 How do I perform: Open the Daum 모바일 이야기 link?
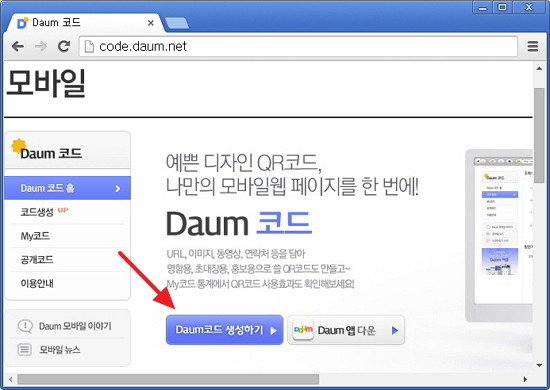[75, 326]
